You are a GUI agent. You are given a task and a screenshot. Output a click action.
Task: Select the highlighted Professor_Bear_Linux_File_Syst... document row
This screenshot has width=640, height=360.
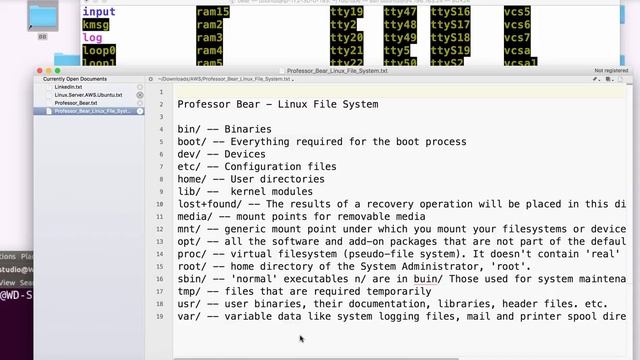click(x=89, y=111)
